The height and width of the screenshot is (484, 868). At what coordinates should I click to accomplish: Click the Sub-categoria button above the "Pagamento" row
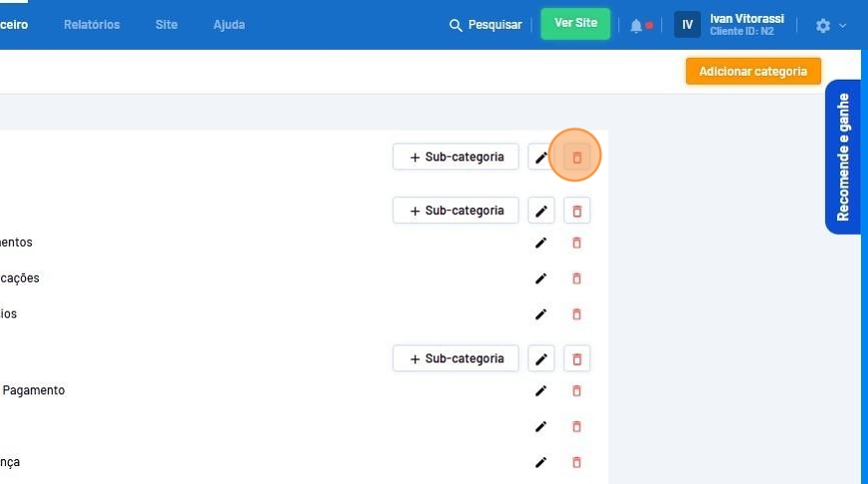[x=456, y=359]
